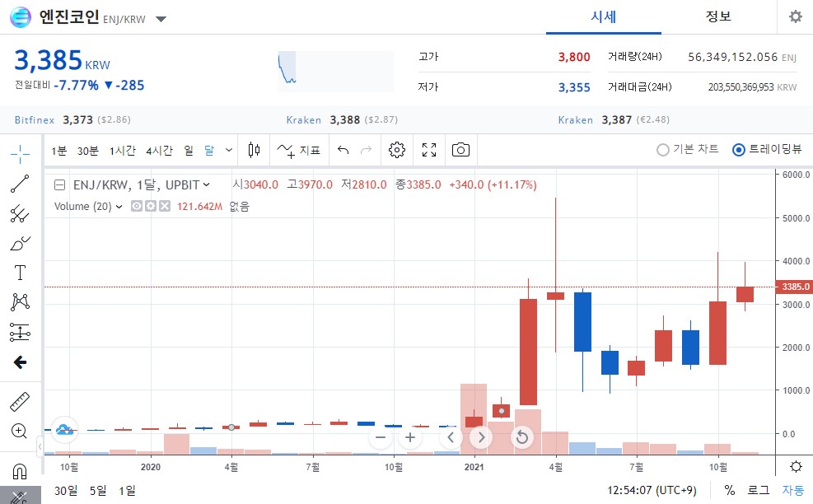Select the text annotation tool
This screenshot has height=504, width=813.
click(20, 273)
